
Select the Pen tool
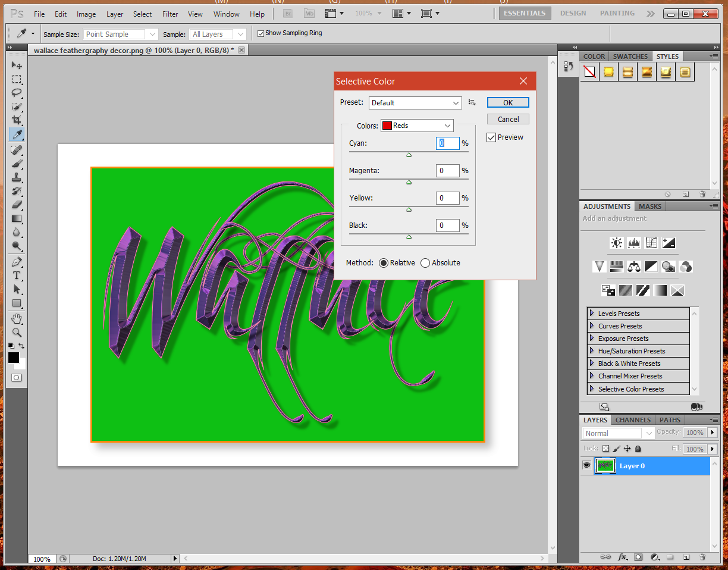click(x=17, y=262)
